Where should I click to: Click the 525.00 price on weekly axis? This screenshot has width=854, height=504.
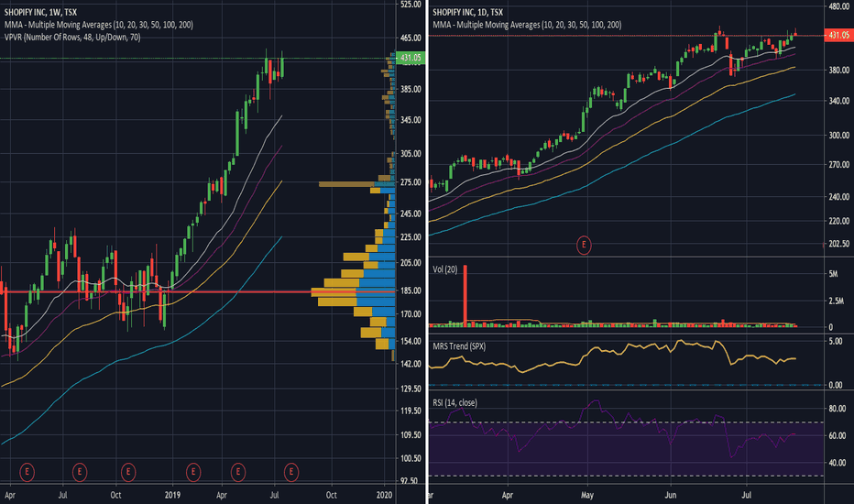point(411,5)
